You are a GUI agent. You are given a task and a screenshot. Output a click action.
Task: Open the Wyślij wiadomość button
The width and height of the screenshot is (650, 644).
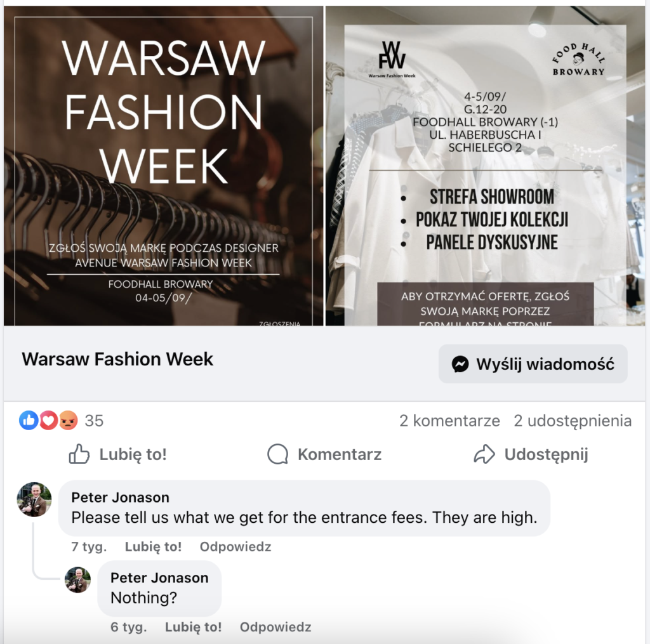pyautogui.click(x=533, y=364)
